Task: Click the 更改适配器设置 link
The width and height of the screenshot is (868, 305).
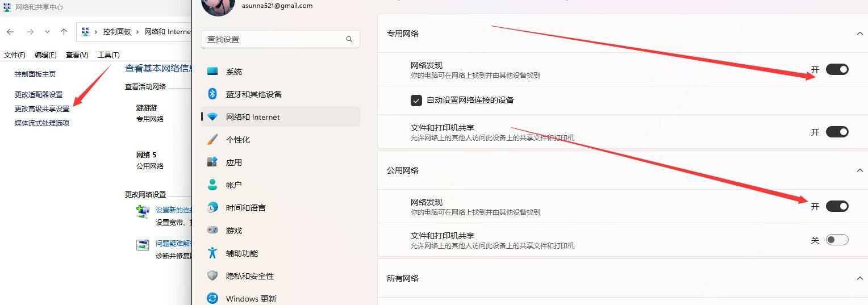Action: click(39, 94)
